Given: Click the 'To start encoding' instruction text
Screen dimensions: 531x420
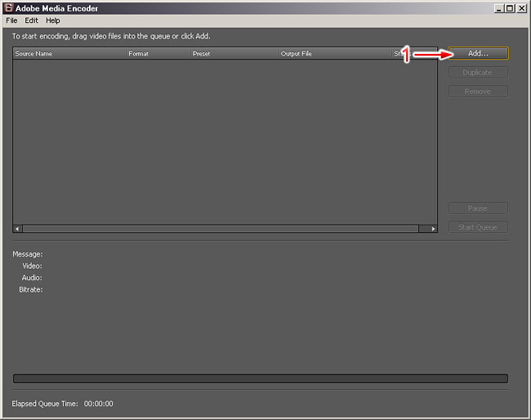Looking at the screenshot, I should (x=111, y=36).
